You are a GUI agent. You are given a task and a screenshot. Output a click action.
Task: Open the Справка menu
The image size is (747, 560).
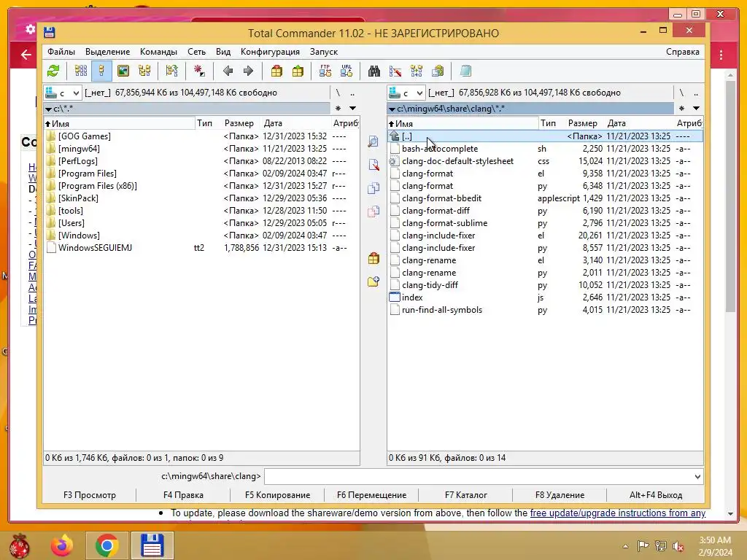pyautogui.click(x=683, y=52)
